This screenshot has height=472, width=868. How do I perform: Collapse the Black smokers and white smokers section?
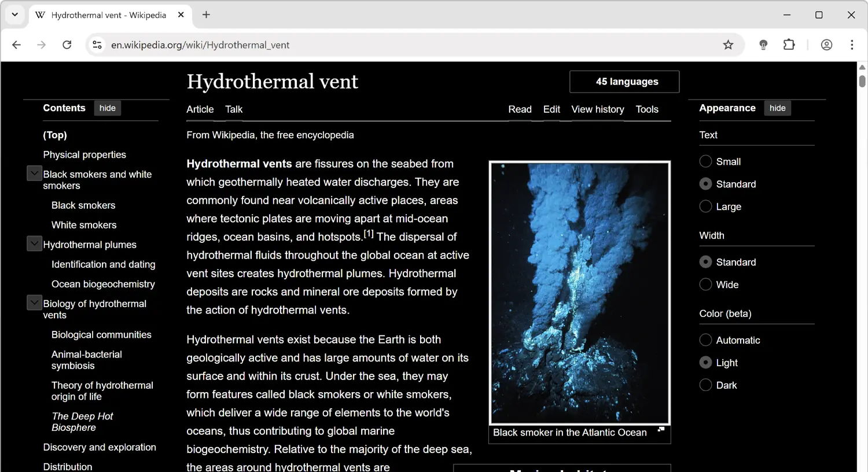(34, 172)
